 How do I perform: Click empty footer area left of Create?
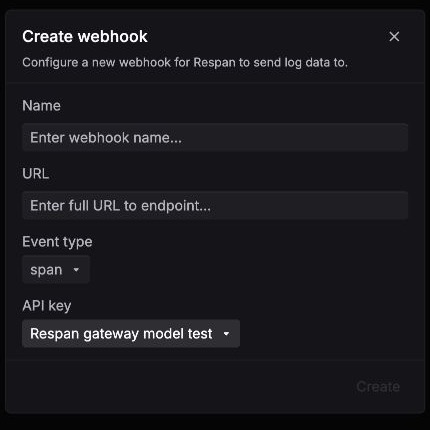tap(180, 387)
